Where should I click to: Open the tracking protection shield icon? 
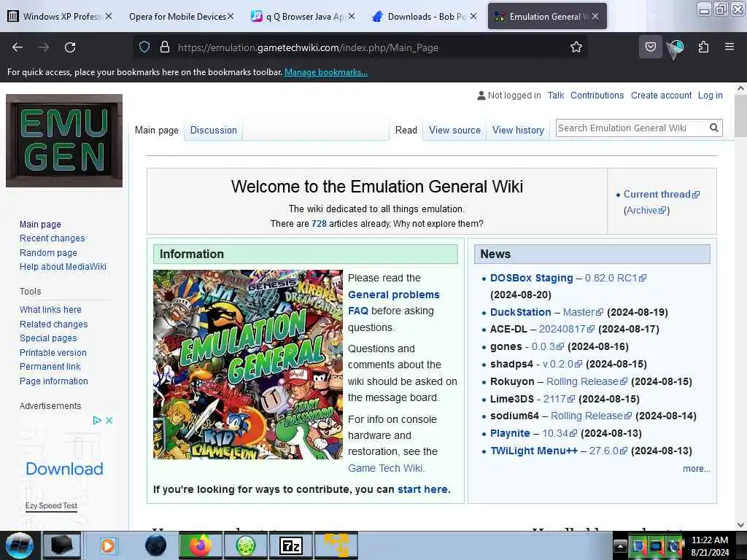coord(144,47)
